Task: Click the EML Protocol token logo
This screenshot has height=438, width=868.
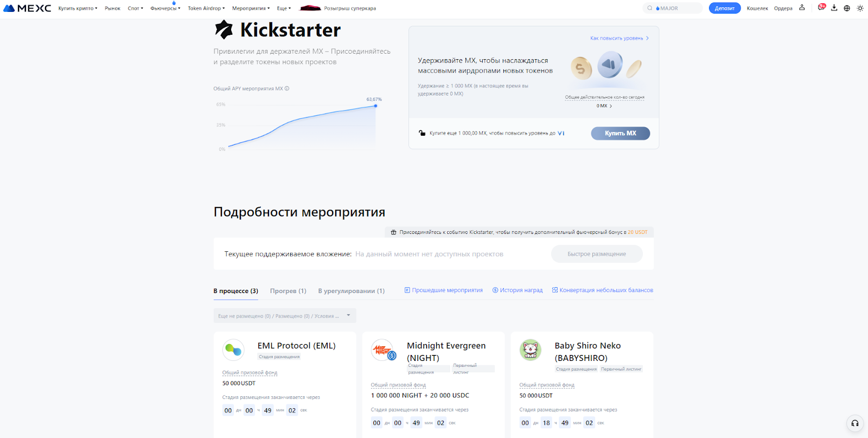Action: point(234,350)
